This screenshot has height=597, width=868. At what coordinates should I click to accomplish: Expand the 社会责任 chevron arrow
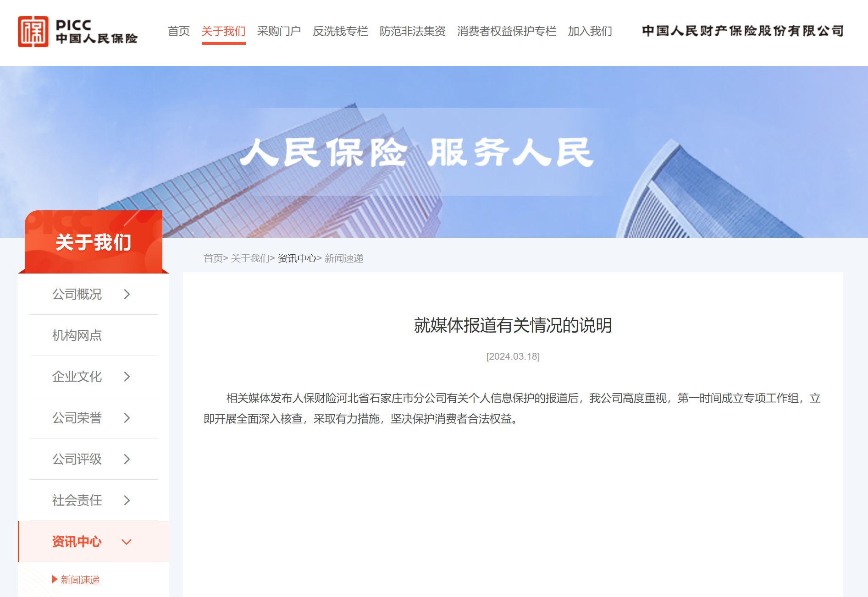coord(127,500)
